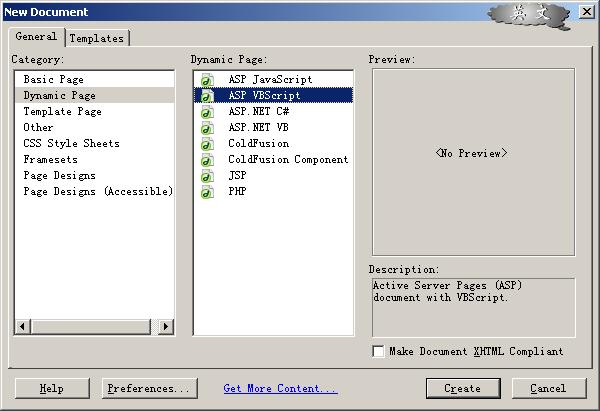Cancel the New Document dialog
This screenshot has width=600, height=411.
(x=548, y=388)
